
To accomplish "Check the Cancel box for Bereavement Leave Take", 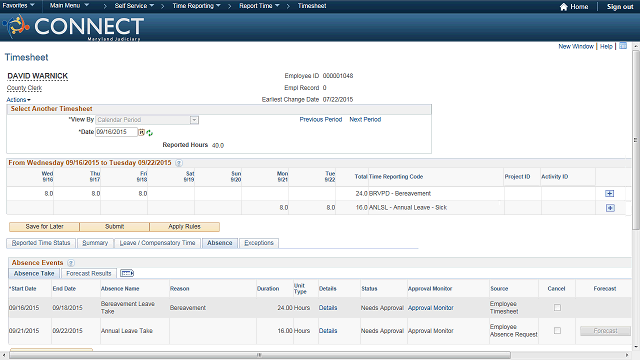I will [557, 307].
